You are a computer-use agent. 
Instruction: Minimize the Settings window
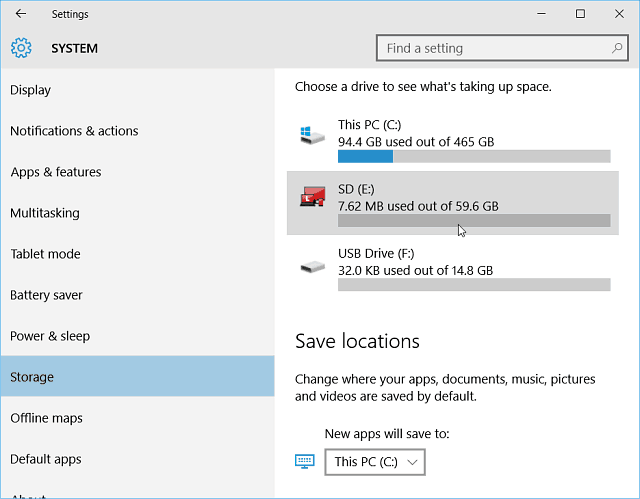(542, 14)
